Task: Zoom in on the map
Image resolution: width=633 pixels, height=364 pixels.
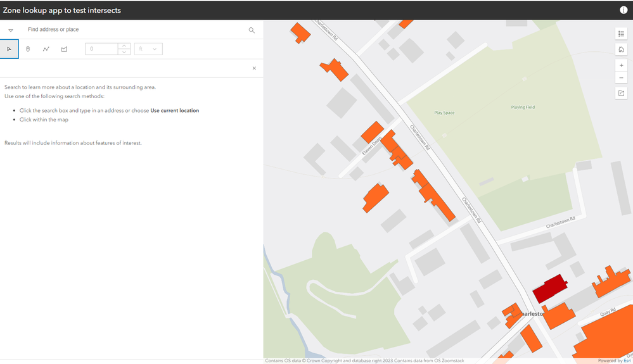Action: coord(621,65)
